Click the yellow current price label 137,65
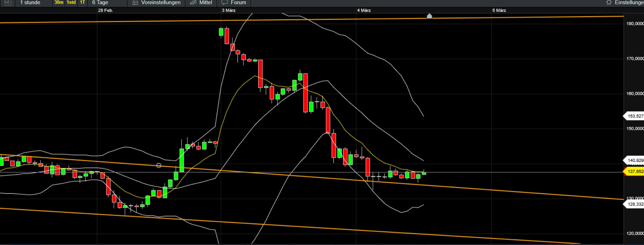The image size is (644, 245). click(634, 172)
